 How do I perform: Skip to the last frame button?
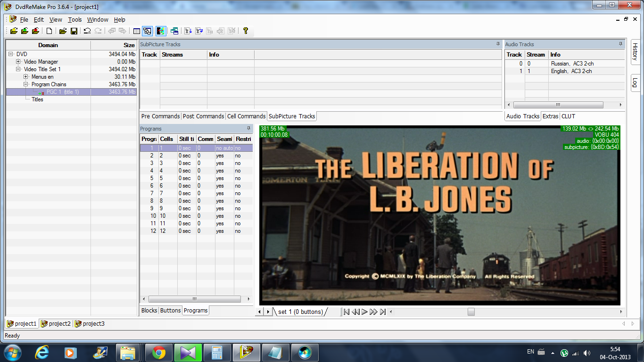click(x=383, y=312)
